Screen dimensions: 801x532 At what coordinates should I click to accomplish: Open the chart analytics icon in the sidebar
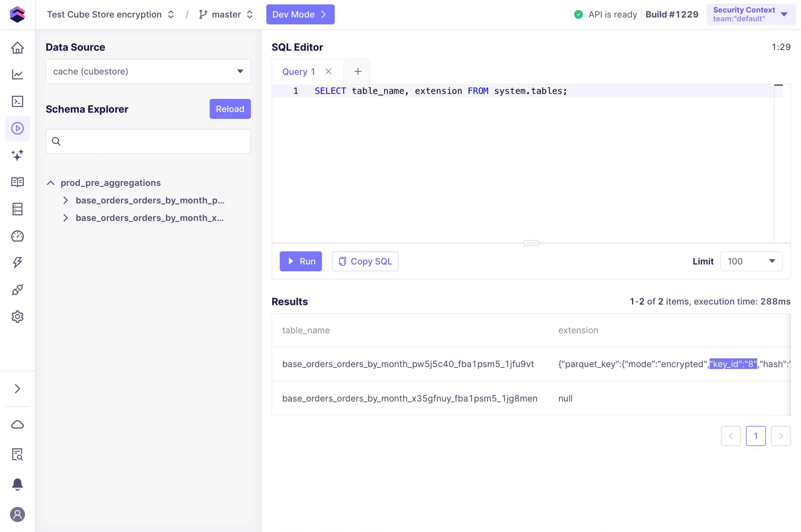tap(17, 75)
